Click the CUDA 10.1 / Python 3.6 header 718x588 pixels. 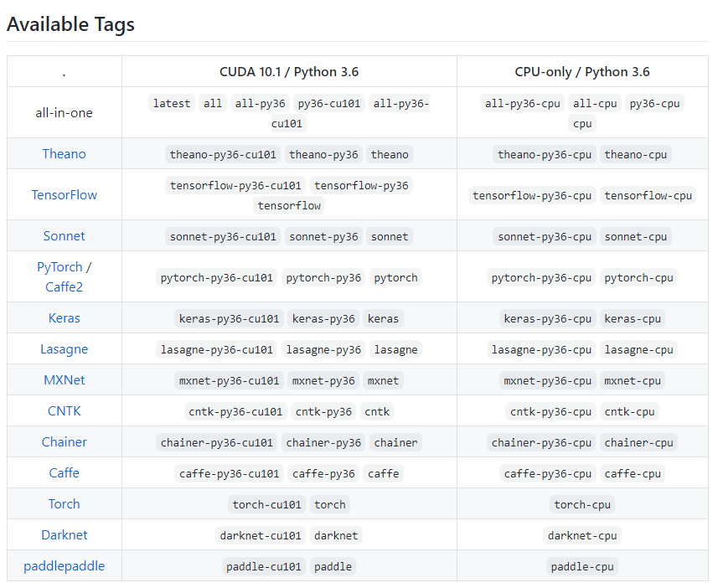pyautogui.click(x=289, y=72)
